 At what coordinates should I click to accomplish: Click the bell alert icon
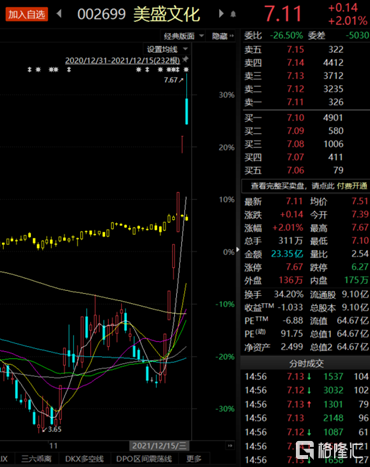point(233,14)
